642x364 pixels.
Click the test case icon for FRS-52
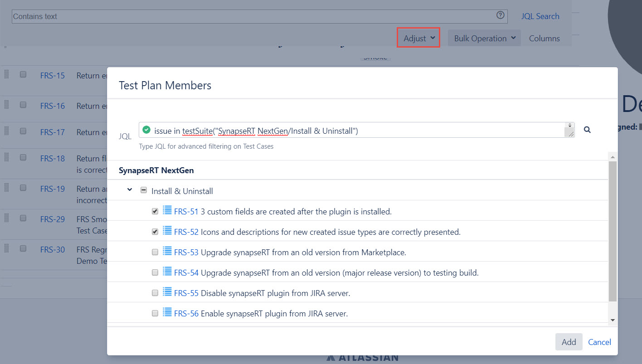pyautogui.click(x=167, y=230)
